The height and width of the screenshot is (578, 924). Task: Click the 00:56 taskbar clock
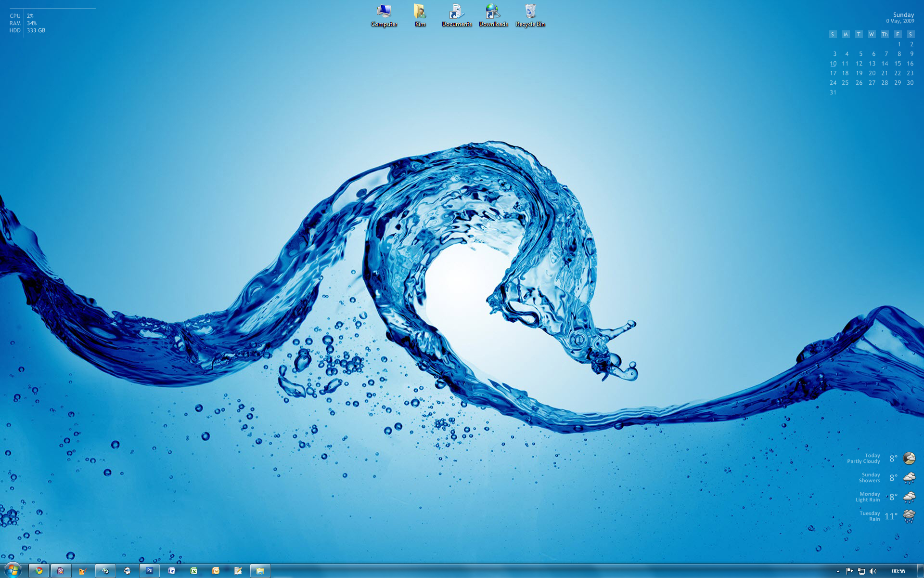click(898, 571)
